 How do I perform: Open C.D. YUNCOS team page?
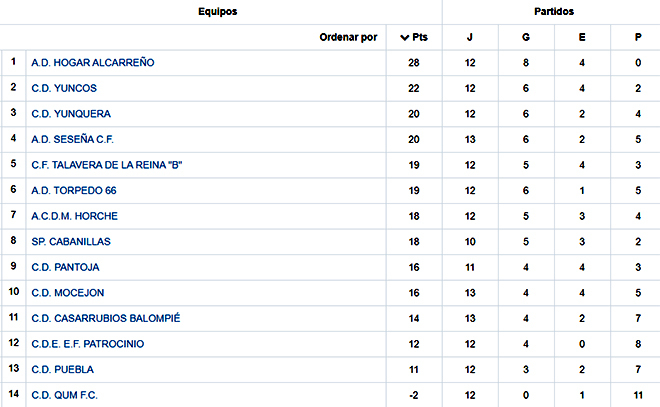coord(64,88)
